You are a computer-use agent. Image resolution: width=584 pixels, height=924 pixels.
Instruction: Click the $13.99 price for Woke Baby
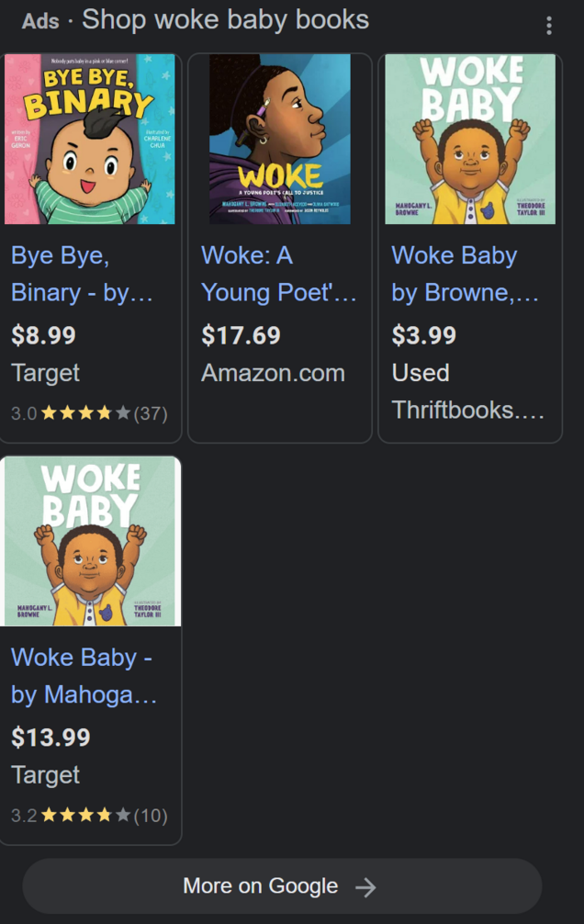pos(51,738)
